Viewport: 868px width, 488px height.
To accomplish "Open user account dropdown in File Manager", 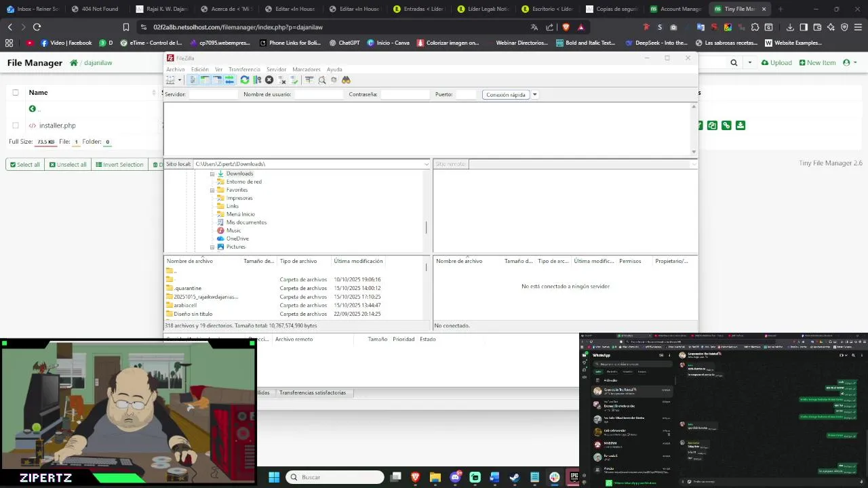I will (850, 63).
